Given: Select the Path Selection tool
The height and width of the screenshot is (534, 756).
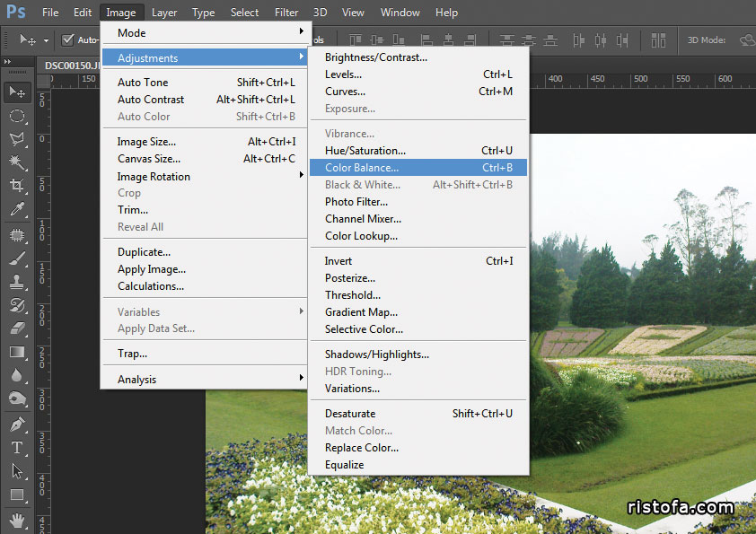Looking at the screenshot, I should pos(17,471).
